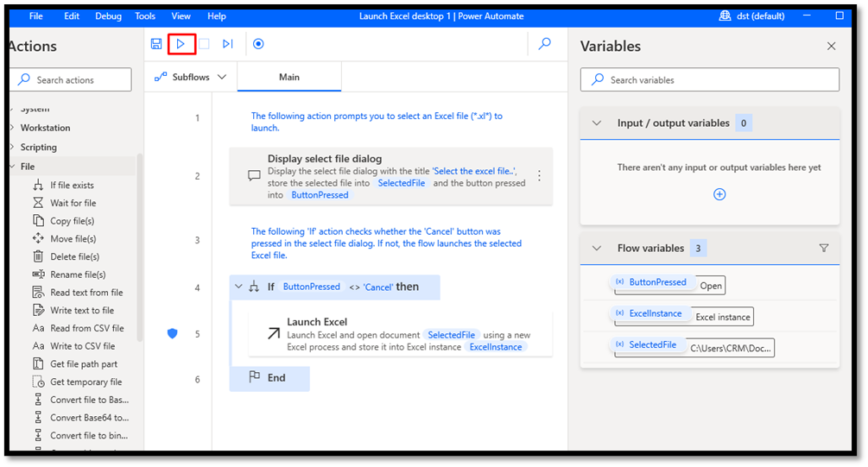The height and width of the screenshot is (467, 868).
Task: Open the Subflows dropdown
Action: 190,77
